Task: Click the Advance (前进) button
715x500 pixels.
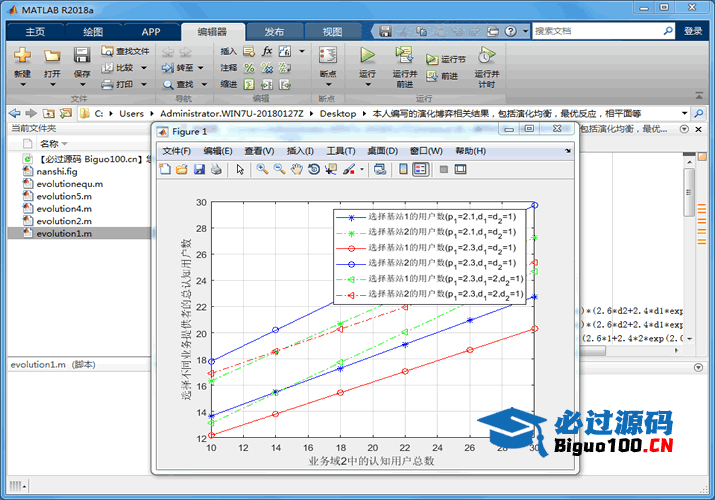Action: tap(442, 76)
